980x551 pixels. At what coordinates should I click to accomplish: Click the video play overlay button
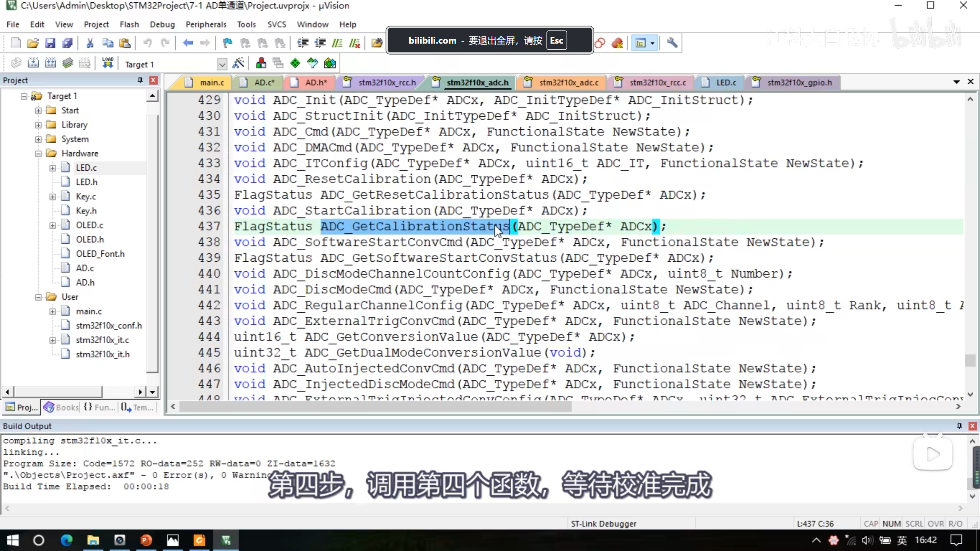933,454
